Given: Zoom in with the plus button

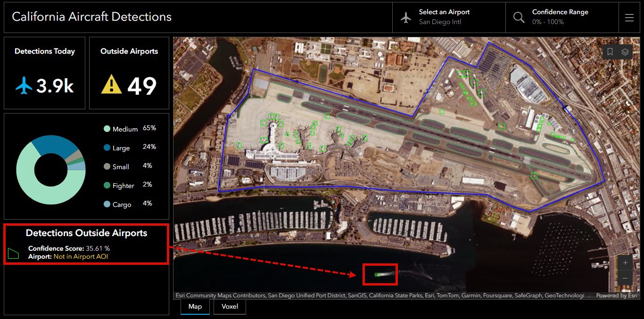Looking at the screenshot, I should tap(625, 263).
